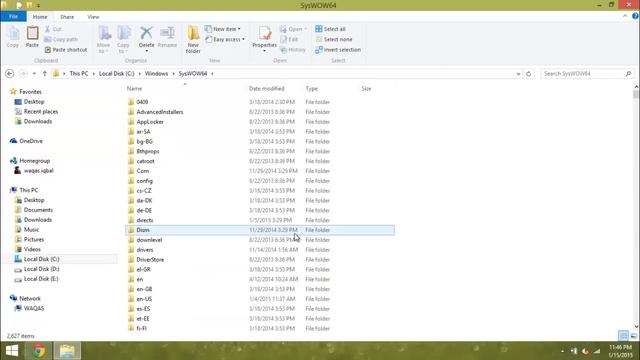640x360 pixels.
Task: Click in the Search SysWOW64 box
Action: pyautogui.click(x=587, y=73)
